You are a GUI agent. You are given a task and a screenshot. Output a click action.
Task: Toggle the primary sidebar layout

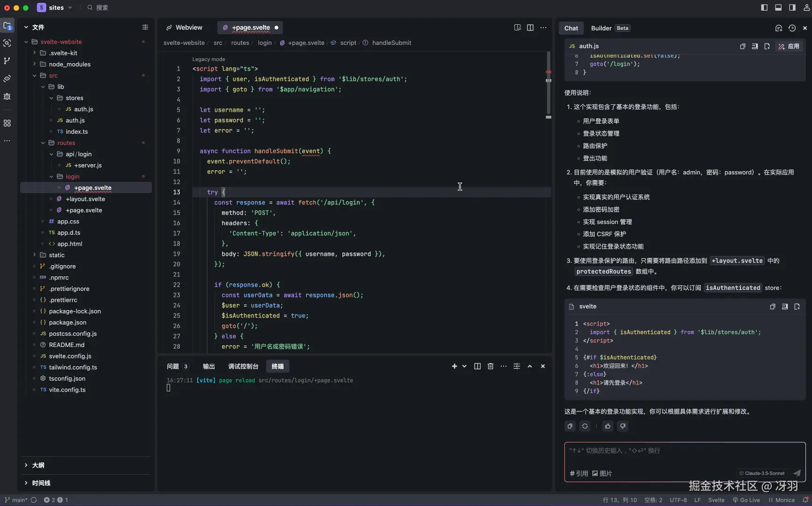point(764,7)
